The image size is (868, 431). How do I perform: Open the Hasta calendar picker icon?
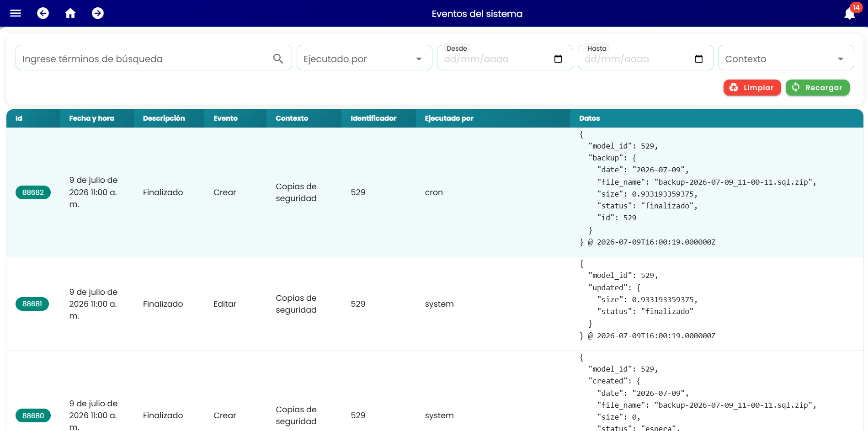point(699,59)
